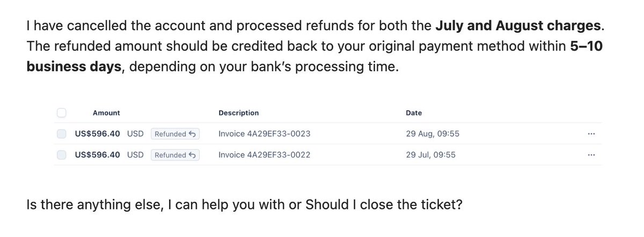Tick the select-all checkbox beside Amount
Screen dimensions: 644x237
click(x=61, y=113)
